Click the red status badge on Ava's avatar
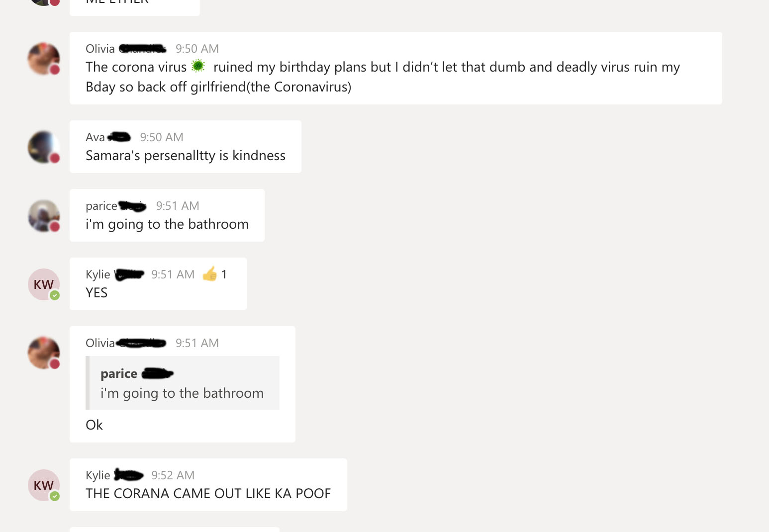 tap(55, 158)
